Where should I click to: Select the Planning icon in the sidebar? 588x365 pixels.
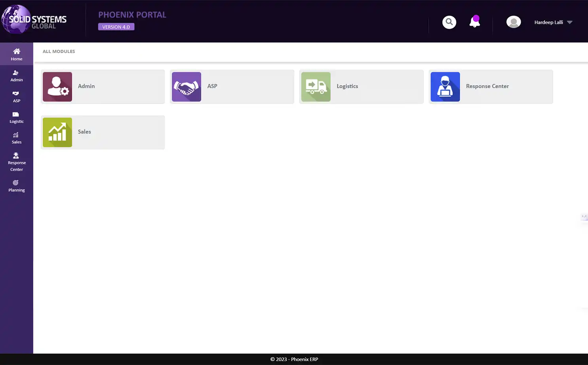(x=16, y=185)
